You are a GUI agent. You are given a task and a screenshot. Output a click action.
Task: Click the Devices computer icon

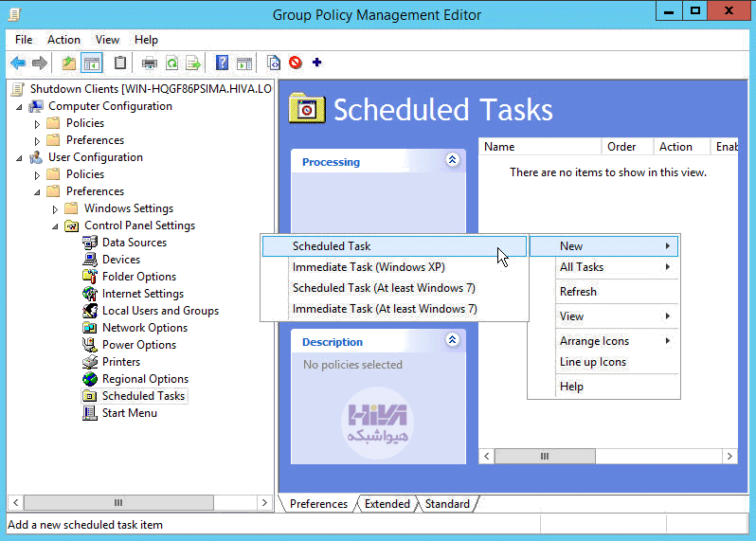[x=90, y=260]
